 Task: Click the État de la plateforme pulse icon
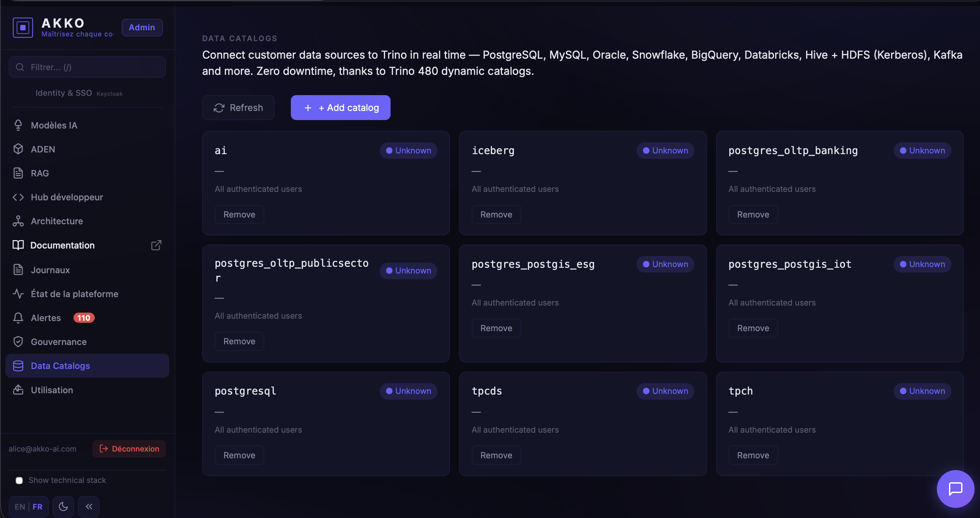[18, 294]
